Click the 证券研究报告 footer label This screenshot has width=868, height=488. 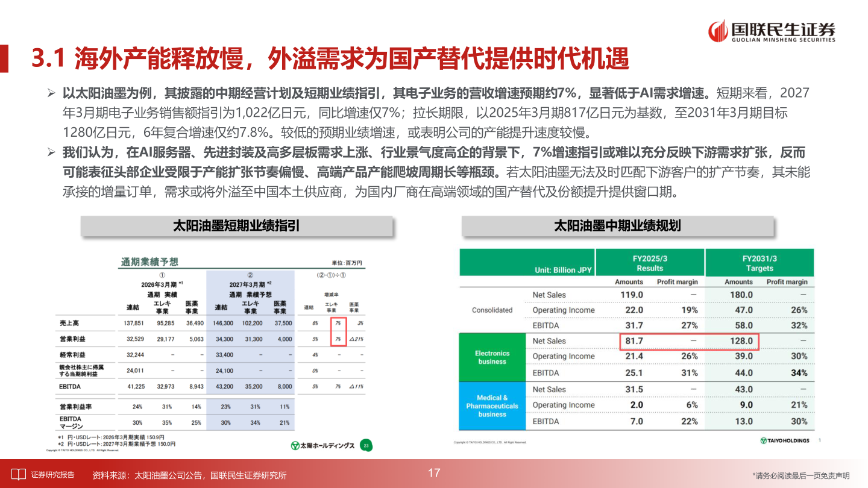click(52, 475)
